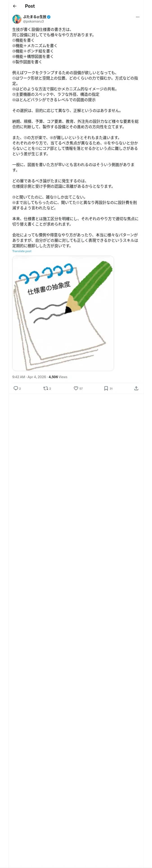Viewport: 152px width, 868px height.
Task: Click the 仕様書の抽象度 caption in the image
Action: point(49,288)
